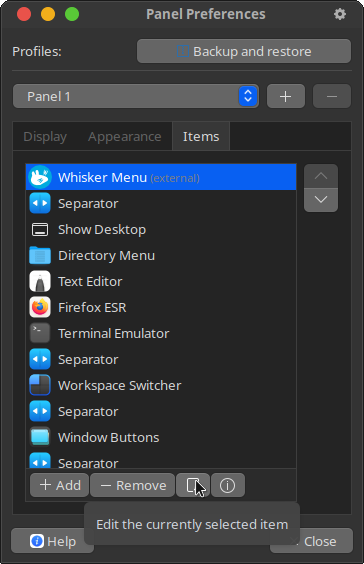Click the Separator icon above Window Buttons
Image resolution: width=364 pixels, height=564 pixels.
tap(40, 411)
